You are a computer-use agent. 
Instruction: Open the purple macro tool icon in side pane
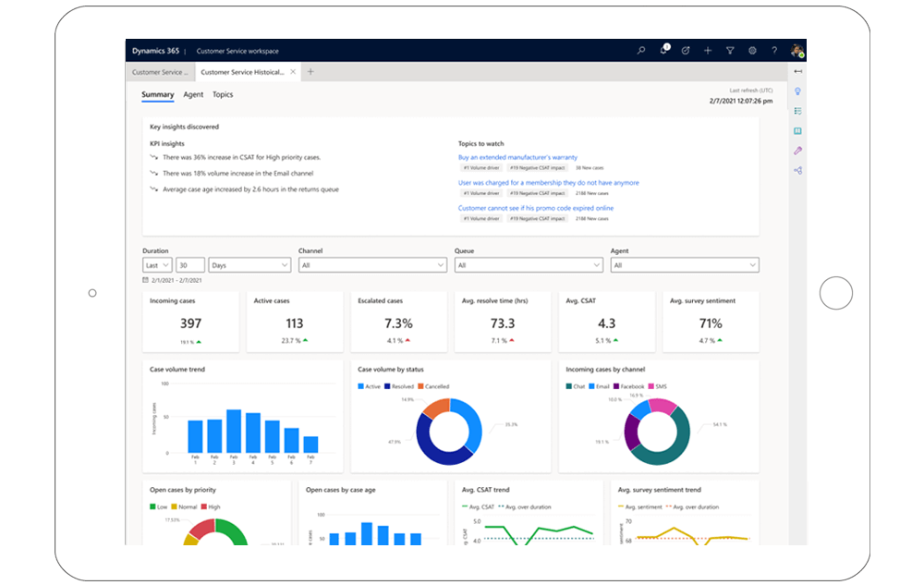pos(798,151)
